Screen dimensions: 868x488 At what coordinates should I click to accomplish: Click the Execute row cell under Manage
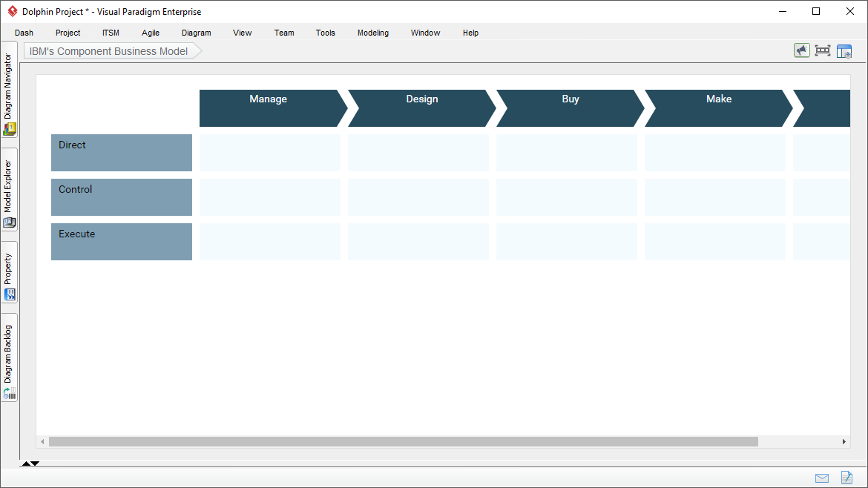click(x=269, y=242)
